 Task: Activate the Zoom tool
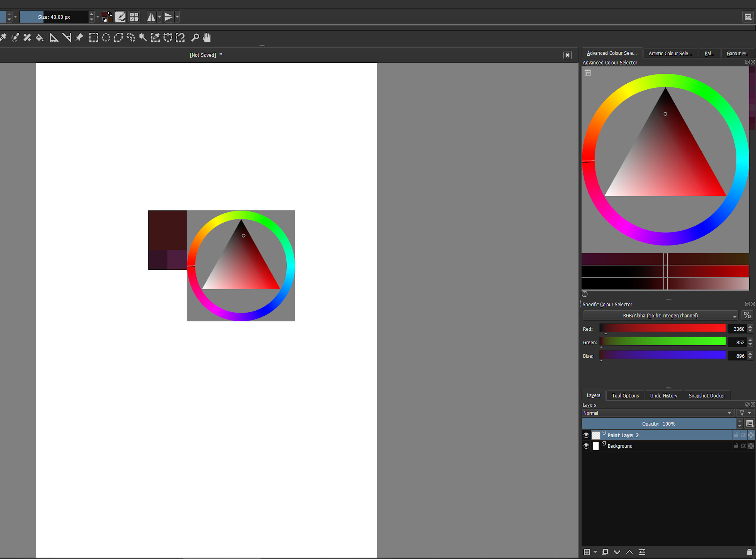tap(195, 37)
